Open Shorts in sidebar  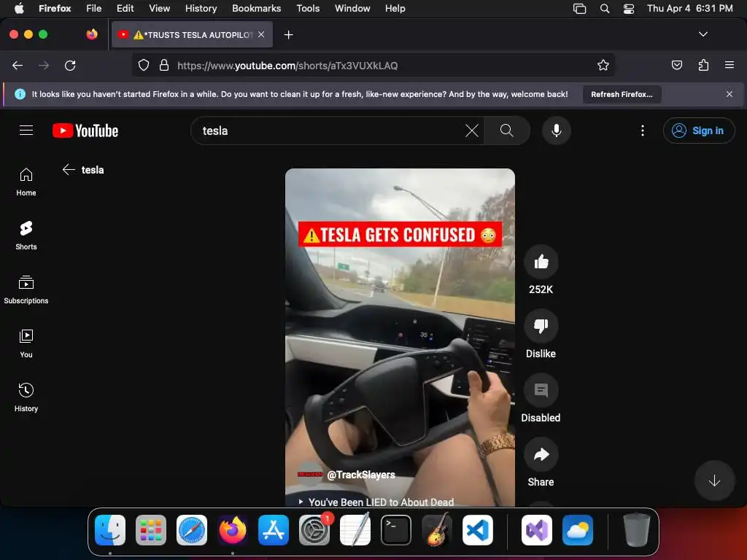[x=26, y=236]
